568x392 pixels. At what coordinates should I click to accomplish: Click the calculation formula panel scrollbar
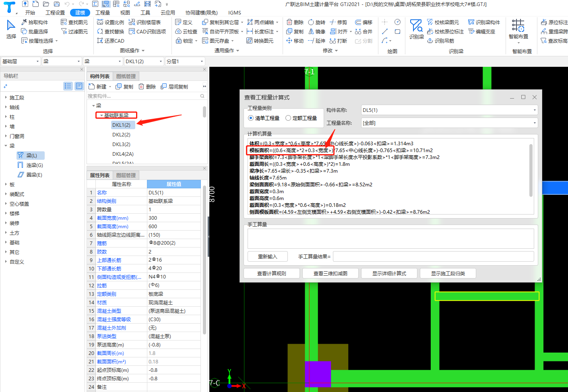pyautogui.click(x=531, y=171)
